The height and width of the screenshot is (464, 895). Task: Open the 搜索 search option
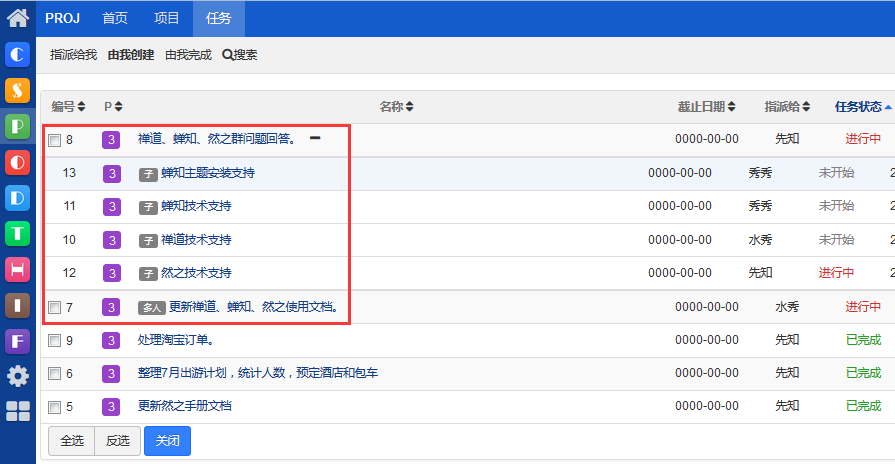coord(240,55)
